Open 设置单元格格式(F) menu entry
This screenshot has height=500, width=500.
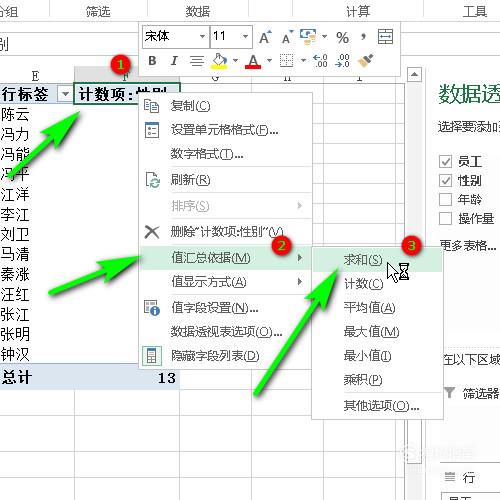[225, 130]
